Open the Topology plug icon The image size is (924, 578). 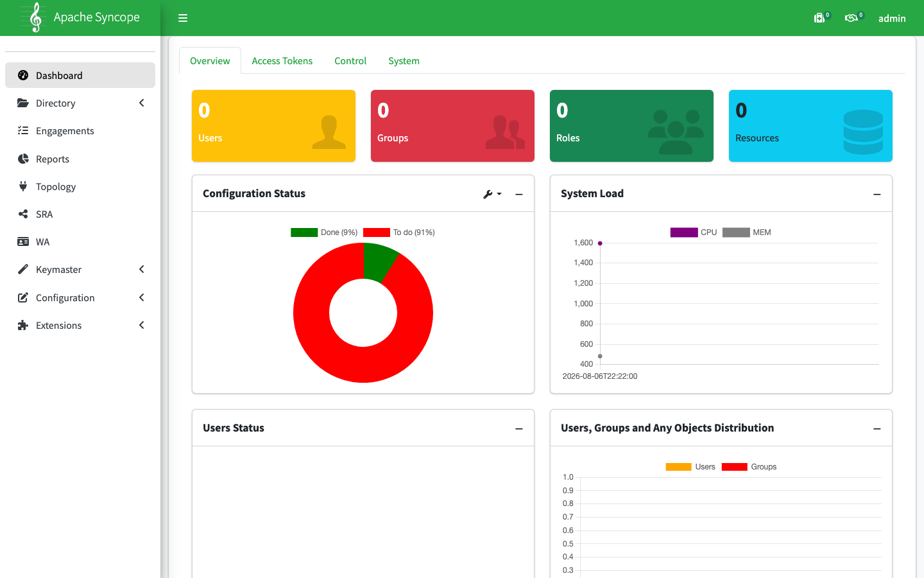23,186
